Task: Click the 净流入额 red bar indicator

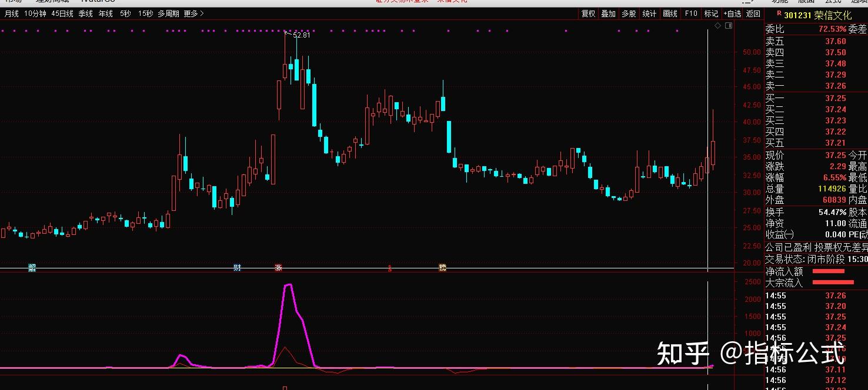Action: (x=828, y=271)
